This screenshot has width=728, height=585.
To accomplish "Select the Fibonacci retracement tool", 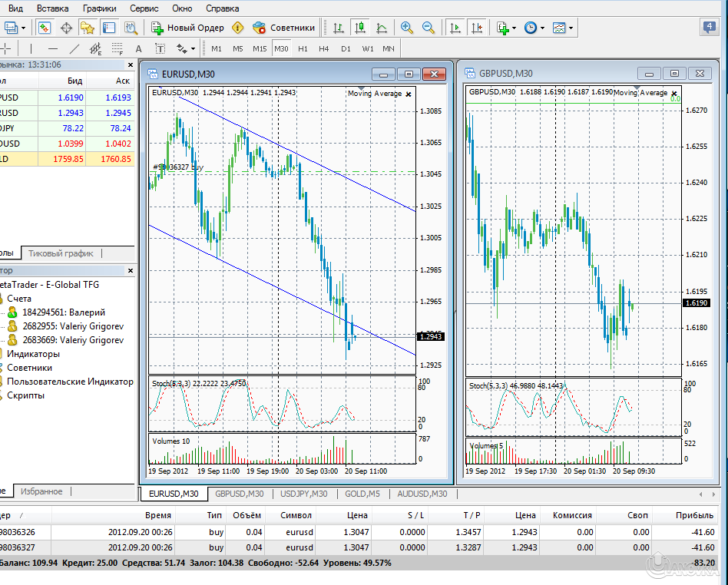I will click(x=116, y=48).
